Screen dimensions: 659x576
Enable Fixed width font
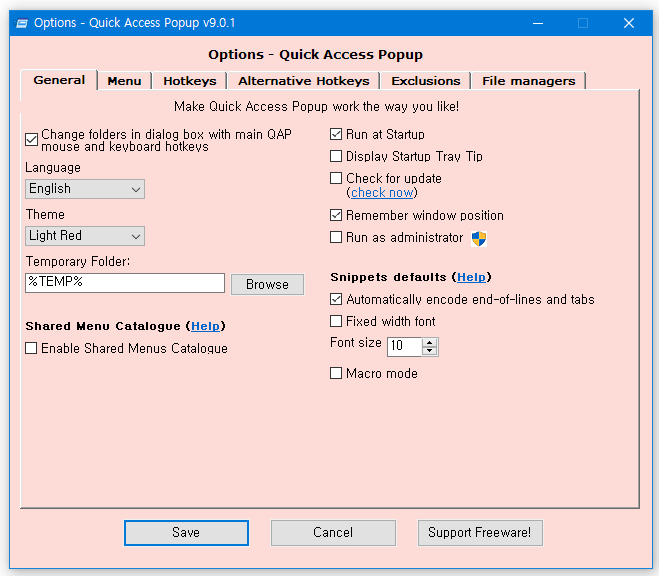point(336,321)
